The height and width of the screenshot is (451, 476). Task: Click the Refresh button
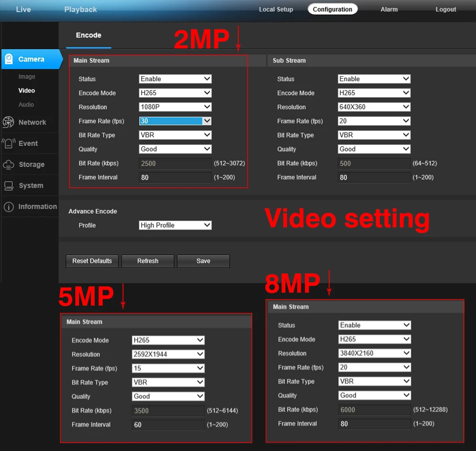click(148, 261)
